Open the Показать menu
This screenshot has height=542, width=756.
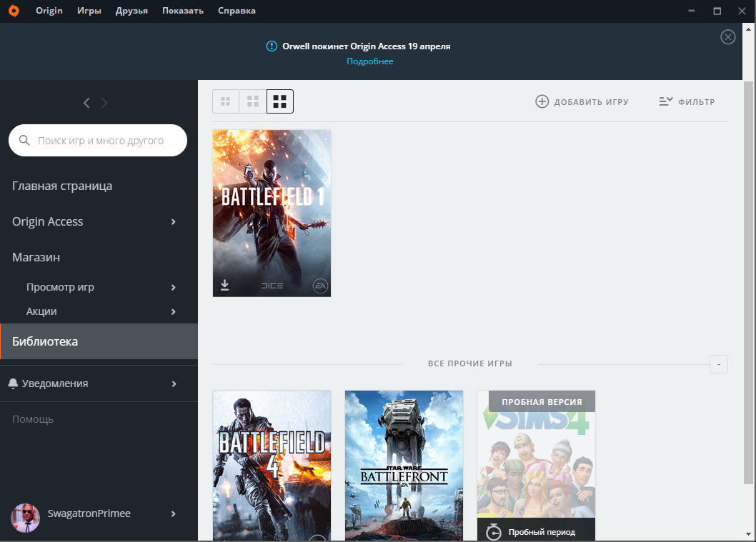coord(183,11)
